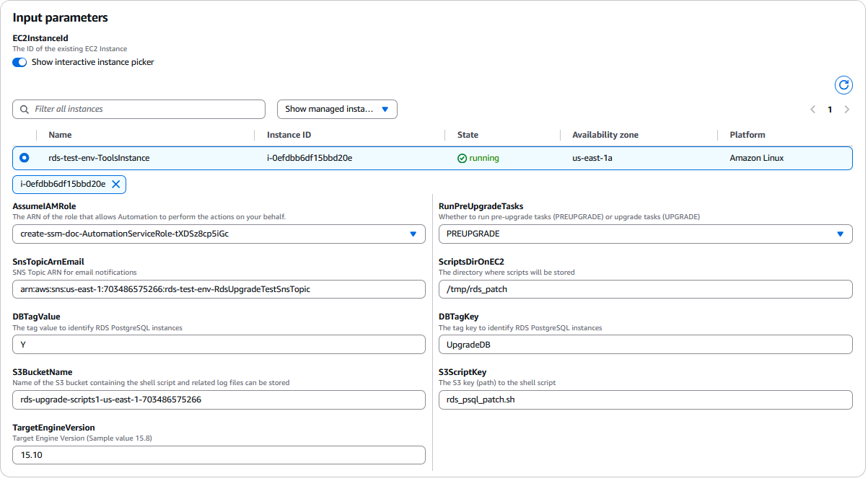Sort by the Instance ID column header
Image resolution: width=868 pixels, height=481 pixels.
(289, 135)
